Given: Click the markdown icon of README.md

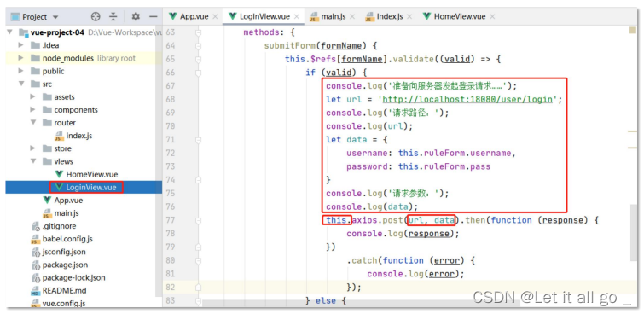Looking at the screenshot, I should (36, 291).
